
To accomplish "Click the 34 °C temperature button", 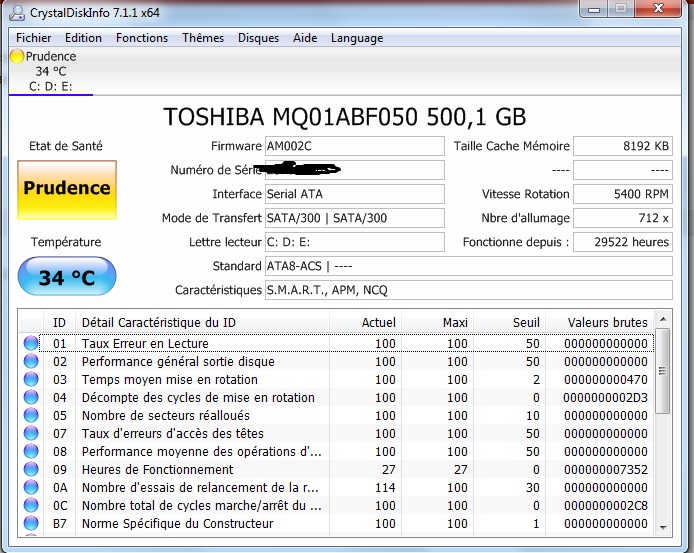I will point(67,276).
